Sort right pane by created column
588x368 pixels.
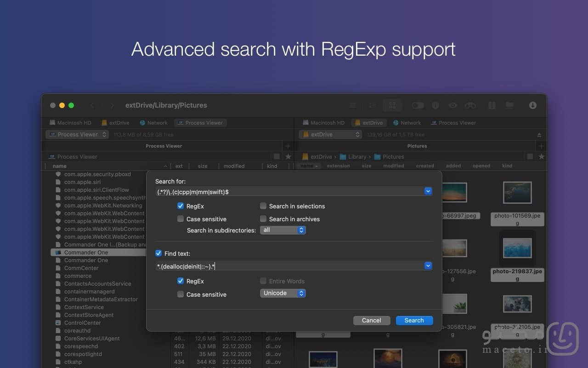point(425,166)
